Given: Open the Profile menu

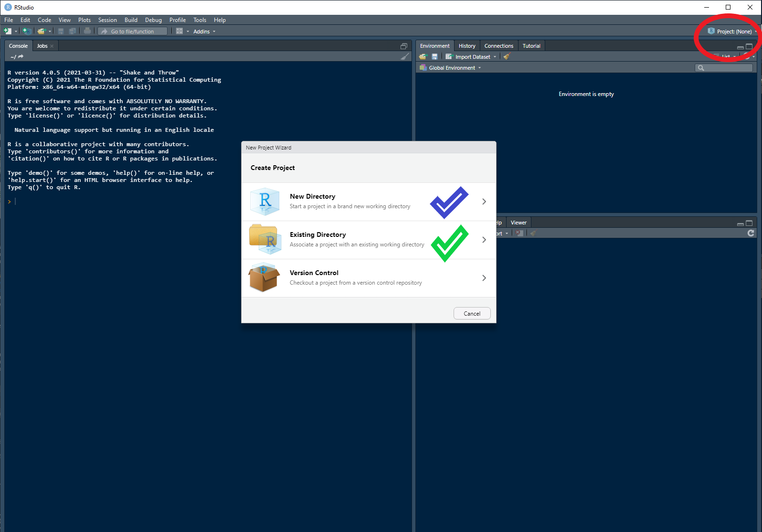Looking at the screenshot, I should (178, 20).
